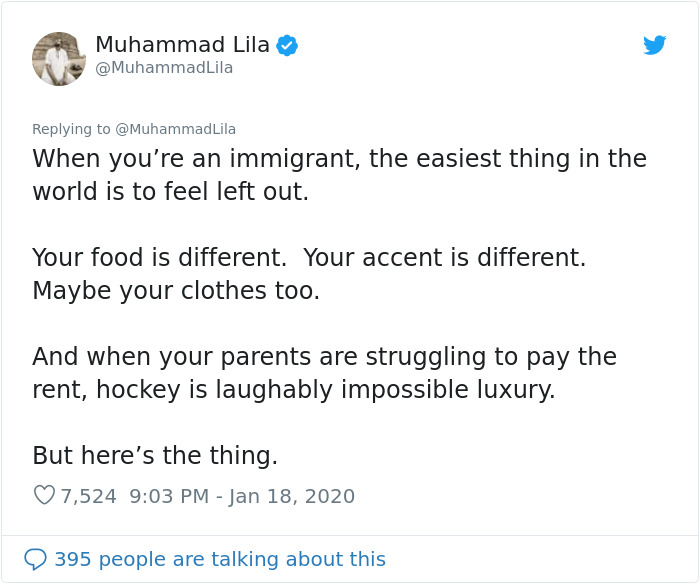Click the "Maybe your clothes too." line
This screenshot has width=700, height=584.
(x=176, y=291)
